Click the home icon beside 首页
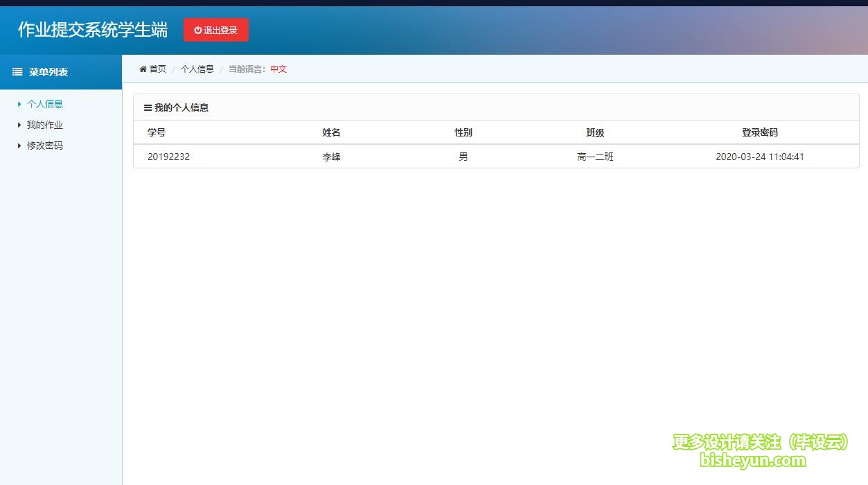The width and height of the screenshot is (868, 485). tap(143, 69)
